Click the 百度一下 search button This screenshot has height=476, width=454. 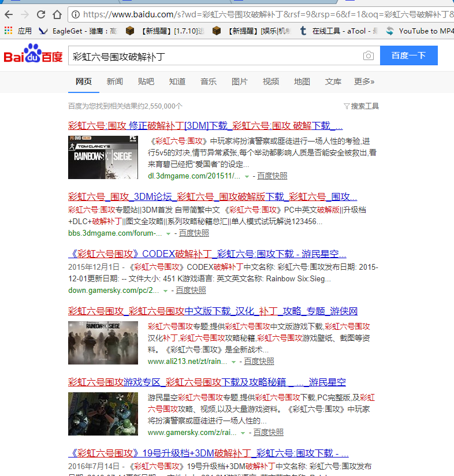tap(408, 55)
